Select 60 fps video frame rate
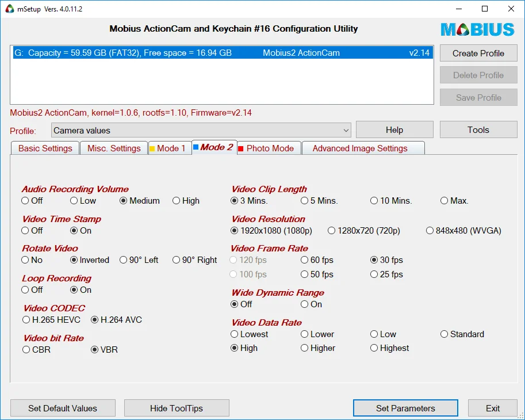525x420 pixels. [x=317, y=260]
